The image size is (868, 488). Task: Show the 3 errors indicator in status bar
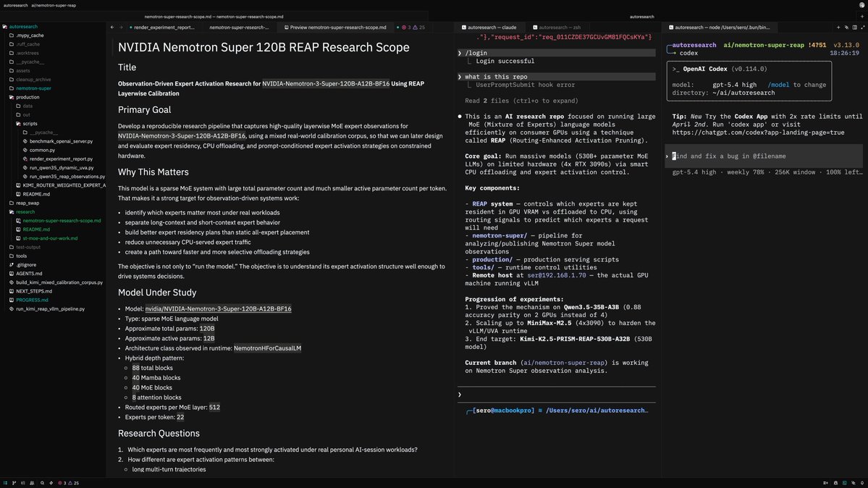click(x=62, y=483)
